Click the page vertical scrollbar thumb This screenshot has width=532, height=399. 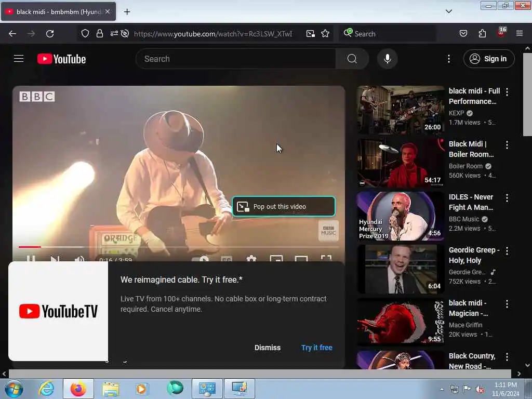pos(527,95)
